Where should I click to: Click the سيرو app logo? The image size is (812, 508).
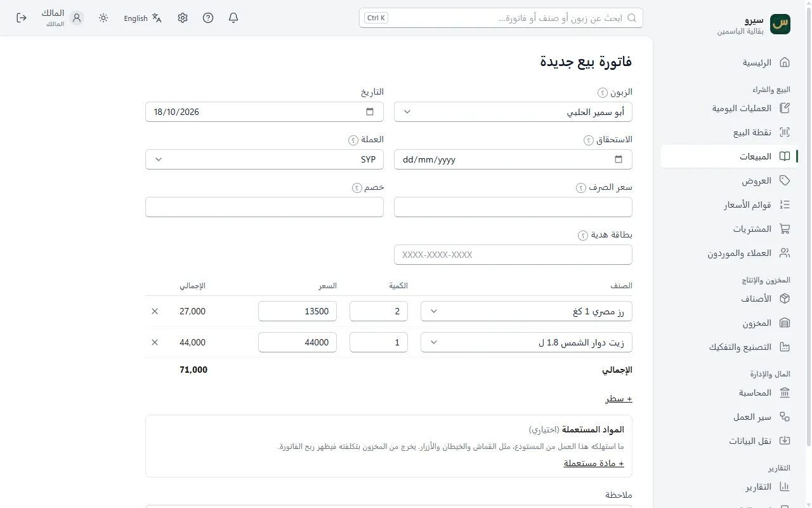780,23
